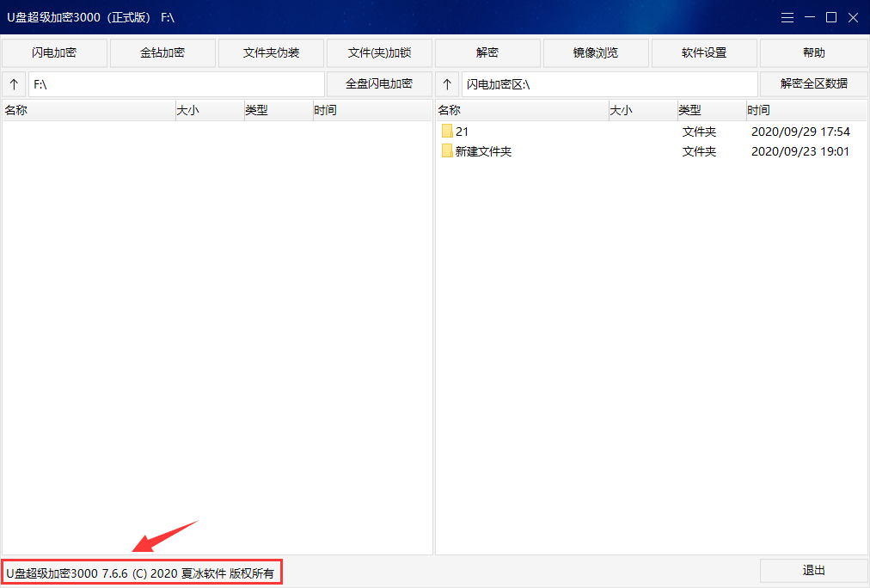870x588 pixels.
Task: Sort right pane by 时间 column
Action: (x=806, y=110)
